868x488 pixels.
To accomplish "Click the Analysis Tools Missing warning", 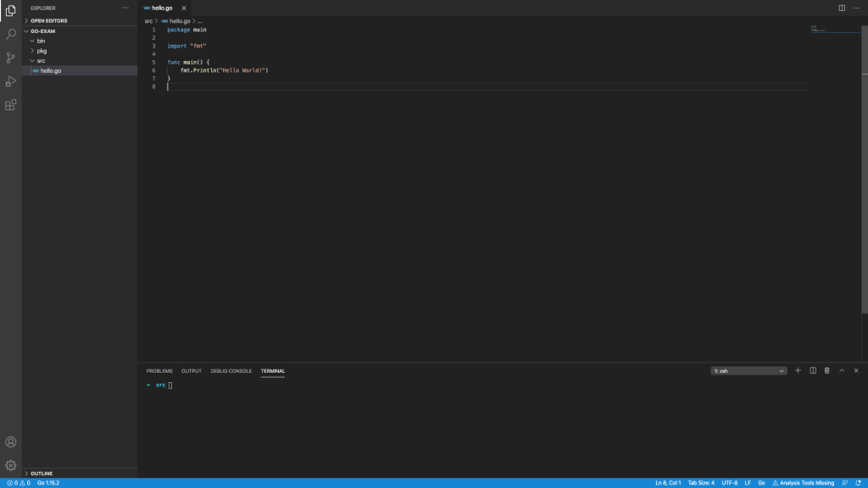I will (803, 483).
